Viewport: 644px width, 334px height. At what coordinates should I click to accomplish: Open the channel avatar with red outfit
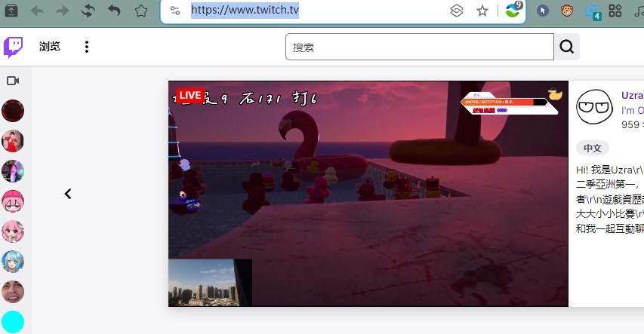pyautogui.click(x=13, y=141)
